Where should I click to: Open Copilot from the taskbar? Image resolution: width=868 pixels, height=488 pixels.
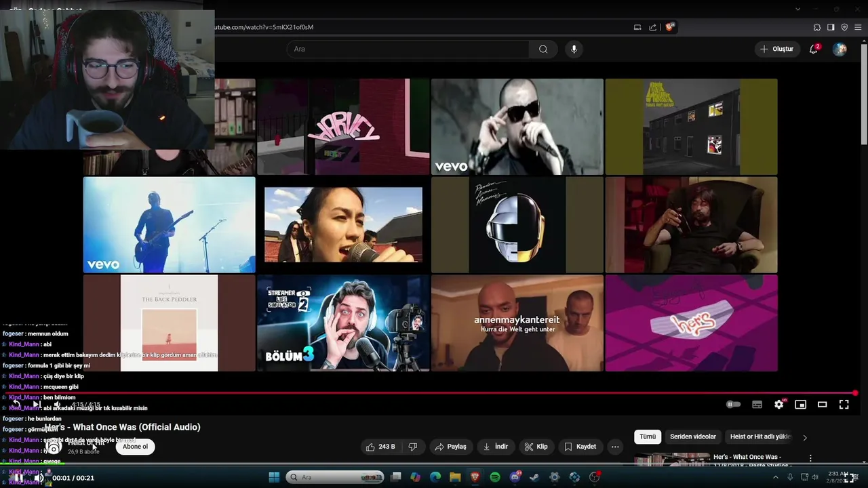tap(416, 477)
